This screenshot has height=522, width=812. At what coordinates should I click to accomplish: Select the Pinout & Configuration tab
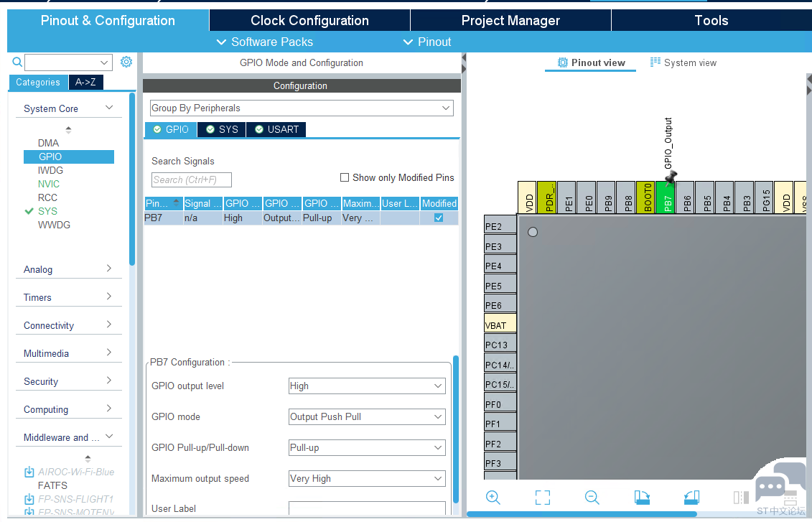[x=108, y=20]
